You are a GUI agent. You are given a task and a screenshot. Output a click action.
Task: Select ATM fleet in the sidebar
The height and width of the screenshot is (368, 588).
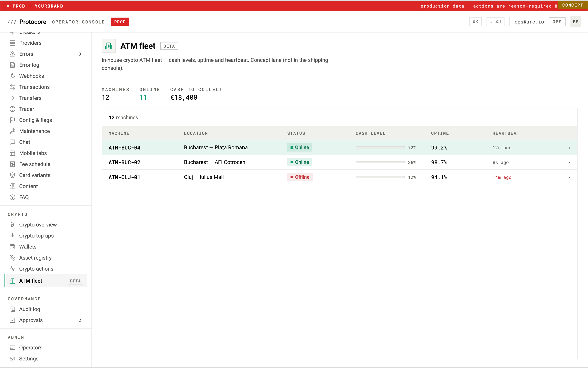(46, 281)
